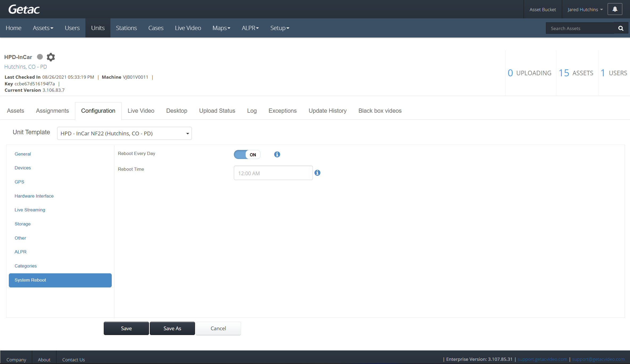Switch to the Log tab
This screenshot has height=364, width=630.
click(252, 111)
